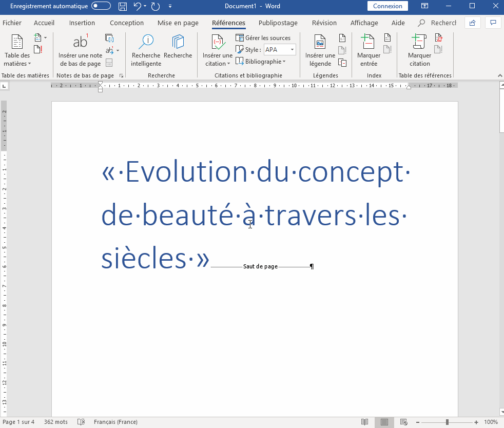This screenshot has height=428, width=504.
Task: Click Insérer une note de bas de page
Action: (x=80, y=51)
